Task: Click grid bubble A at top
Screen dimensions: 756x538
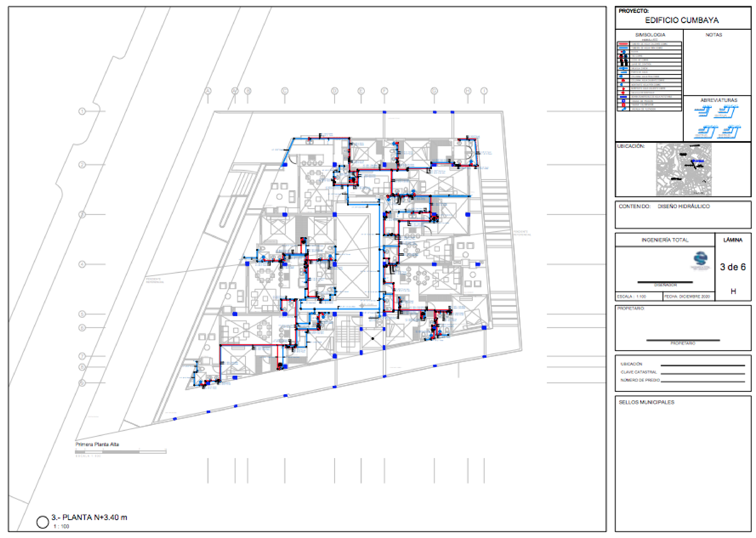Action: (x=208, y=91)
